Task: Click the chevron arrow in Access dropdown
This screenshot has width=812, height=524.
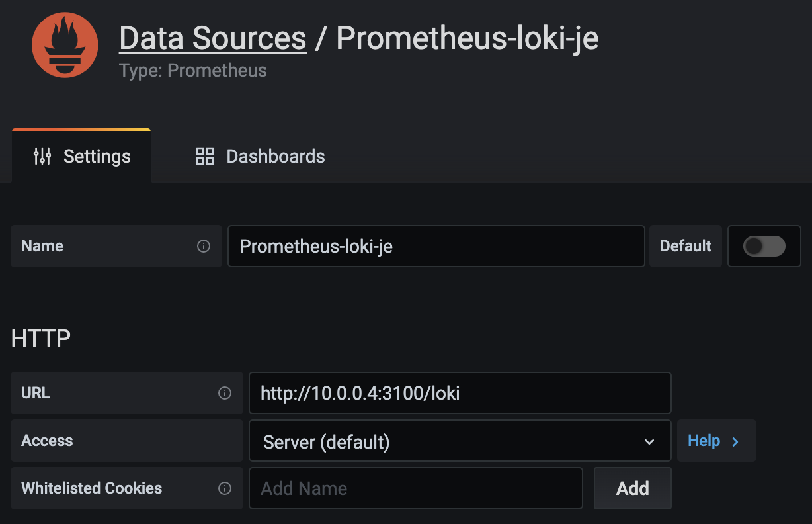Action: click(x=649, y=441)
